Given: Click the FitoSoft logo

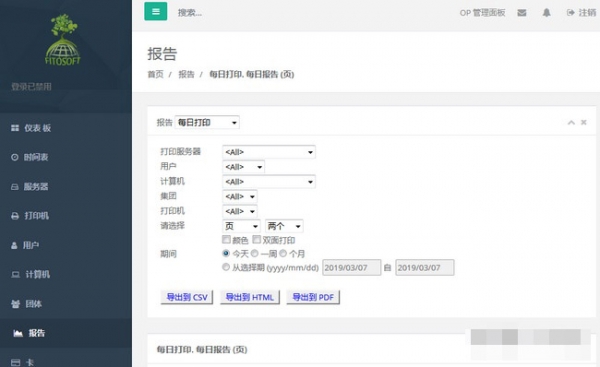Looking at the screenshot, I should [63, 39].
